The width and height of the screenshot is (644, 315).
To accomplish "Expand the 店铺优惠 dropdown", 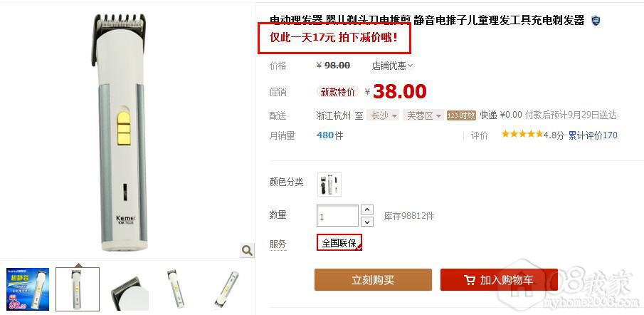I will tap(393, 66).
